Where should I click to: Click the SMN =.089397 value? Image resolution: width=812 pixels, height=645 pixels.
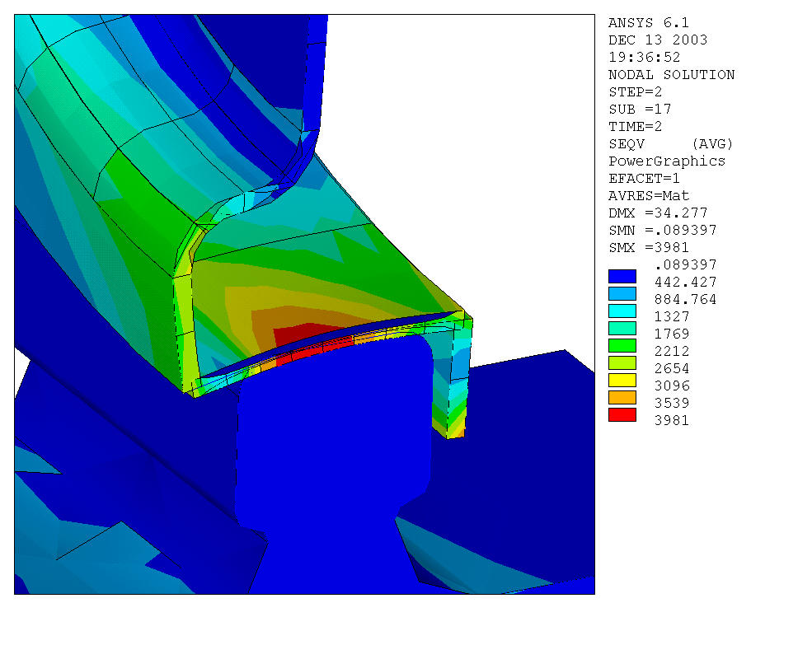(662, 231)
